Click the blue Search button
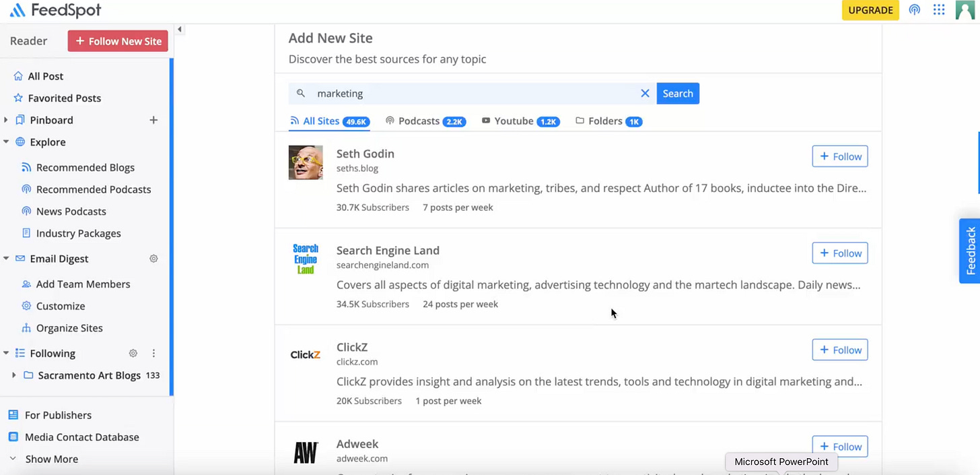 tap(678, 94)
